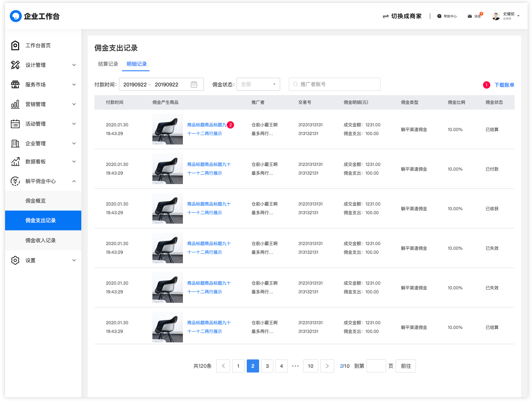Image resolution: width=532 pixels, height=403 pixels.
Task: Go to page 1
Action: (238, 366)
